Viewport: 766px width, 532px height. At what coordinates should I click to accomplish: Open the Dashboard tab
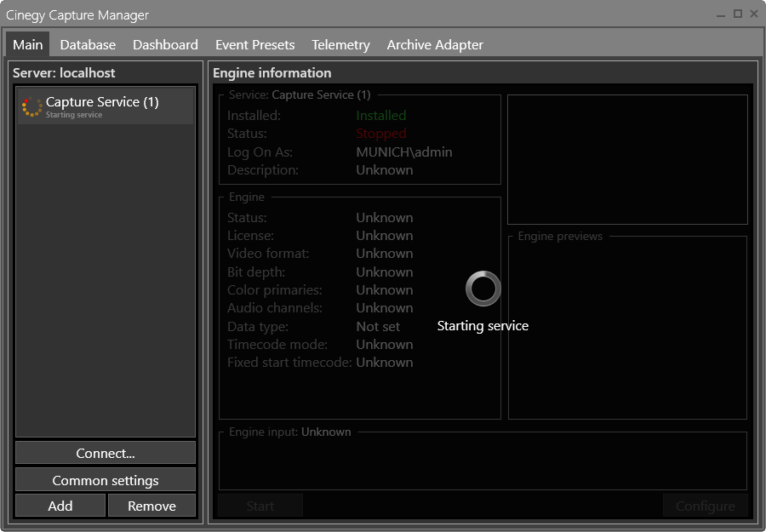point(165,44)
